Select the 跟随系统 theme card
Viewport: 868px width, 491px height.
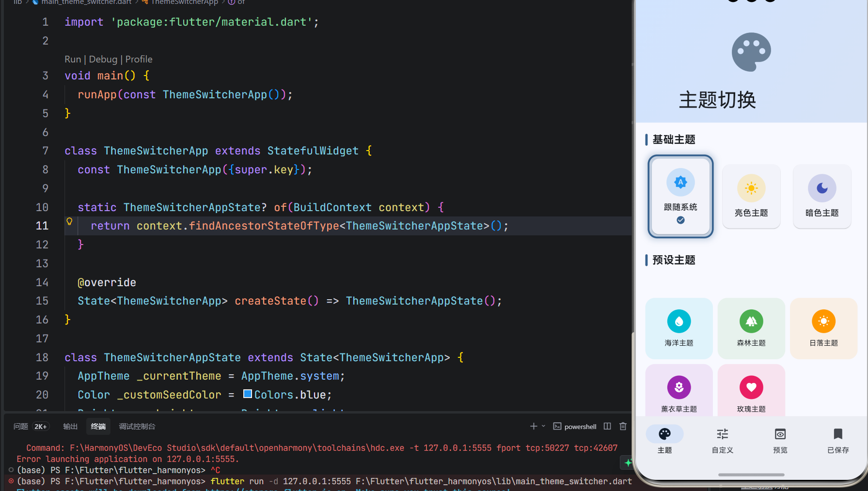coord(680,197)
